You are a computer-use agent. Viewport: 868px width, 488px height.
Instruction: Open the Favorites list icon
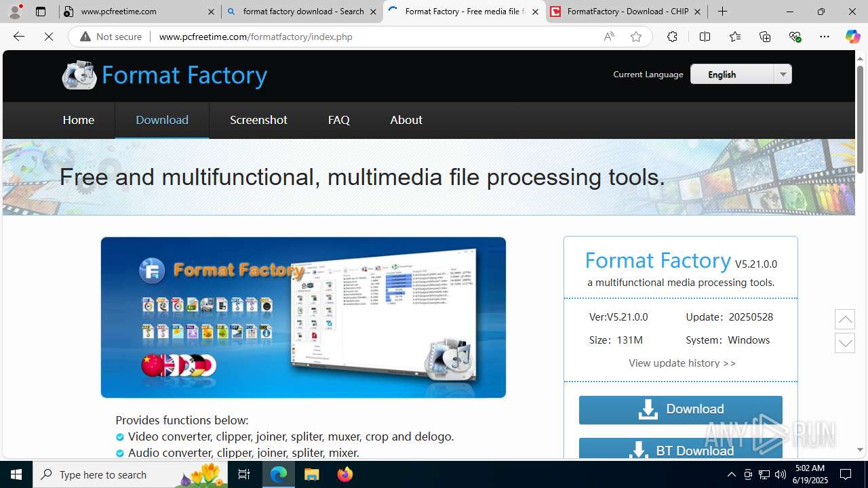click(x=735, y=37)
